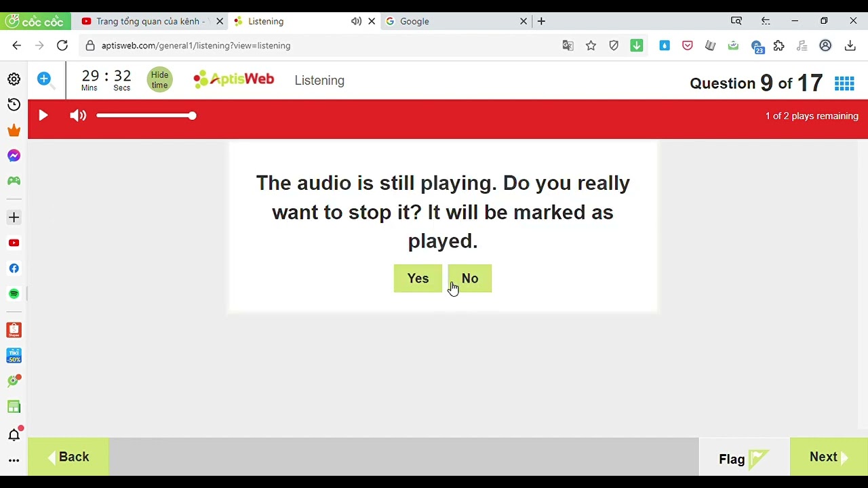The image size is (868, 488).
Task: Open the shield protection icon
Action: pyautogui.click(x=614, y=45)
